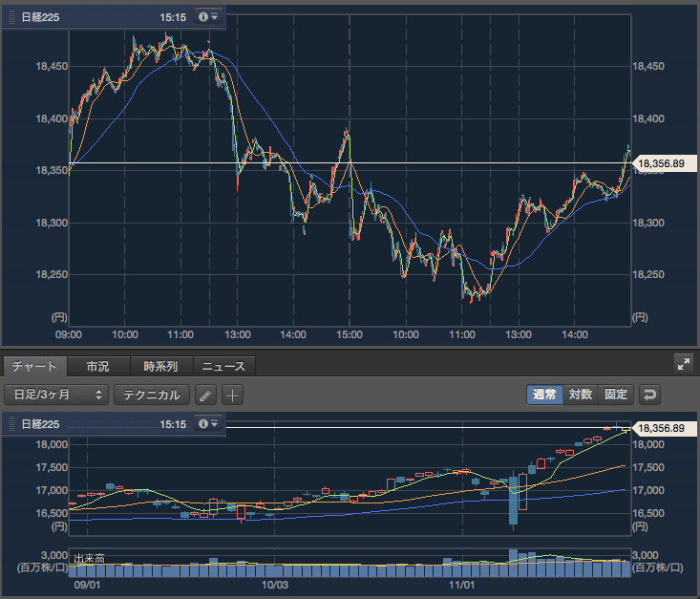Click the 18,356.89 price tag on upper chart
This screenshot has width=700, height=599.
click(665, 163)
